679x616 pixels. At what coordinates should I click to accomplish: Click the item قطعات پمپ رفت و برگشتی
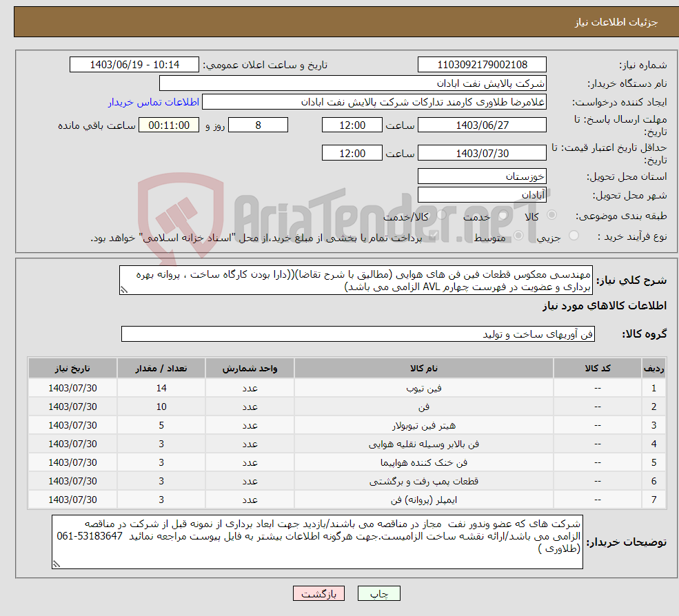tap(424, 482)
